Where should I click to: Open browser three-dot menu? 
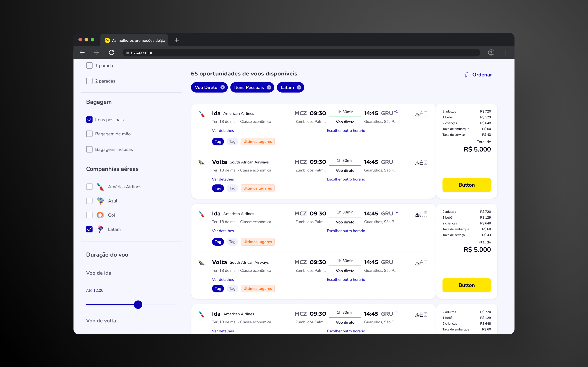[x=506, y=52]
